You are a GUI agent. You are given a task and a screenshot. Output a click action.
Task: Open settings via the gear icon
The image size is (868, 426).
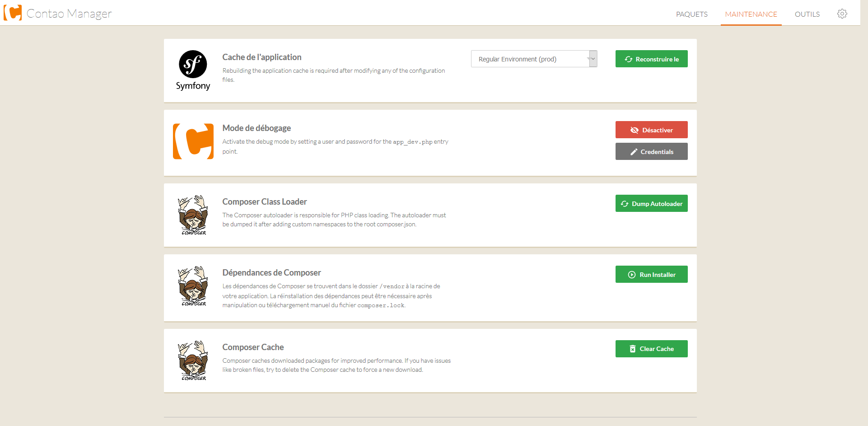click(842, 14)
